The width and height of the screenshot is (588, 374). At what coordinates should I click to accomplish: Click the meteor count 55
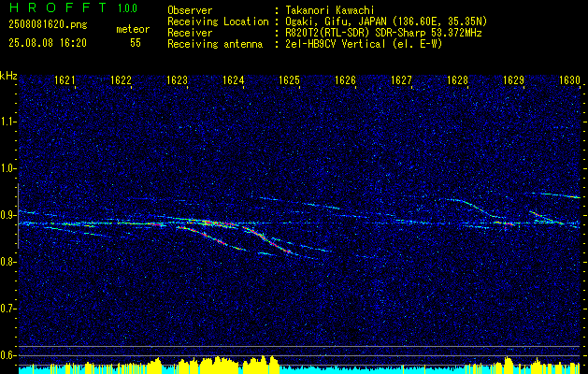(x=136, y=43)
